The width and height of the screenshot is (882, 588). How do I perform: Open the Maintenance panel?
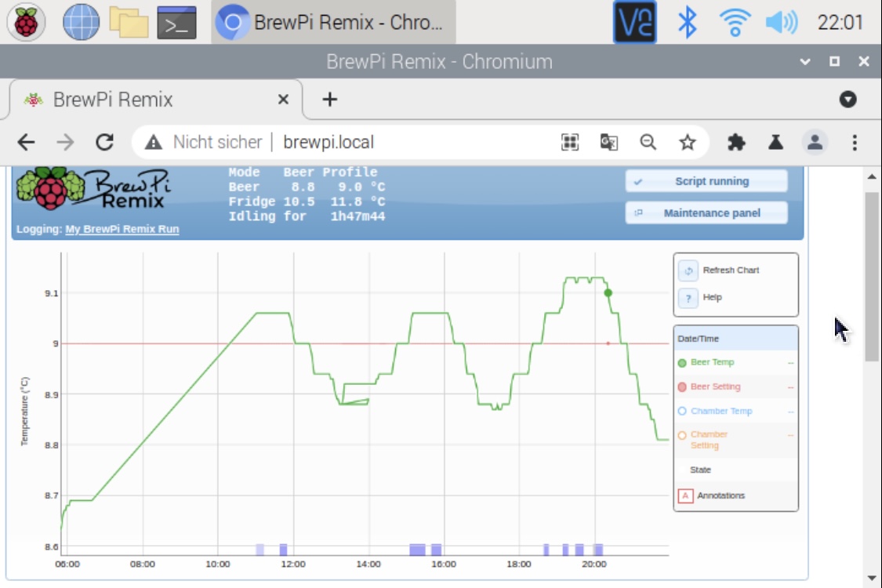pos(706,212)
